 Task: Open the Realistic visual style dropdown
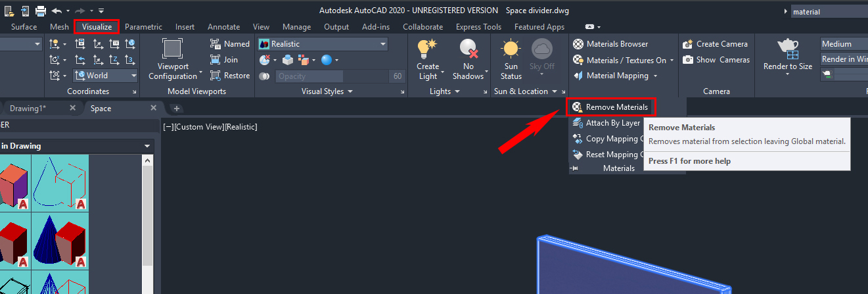coord(323,44)
